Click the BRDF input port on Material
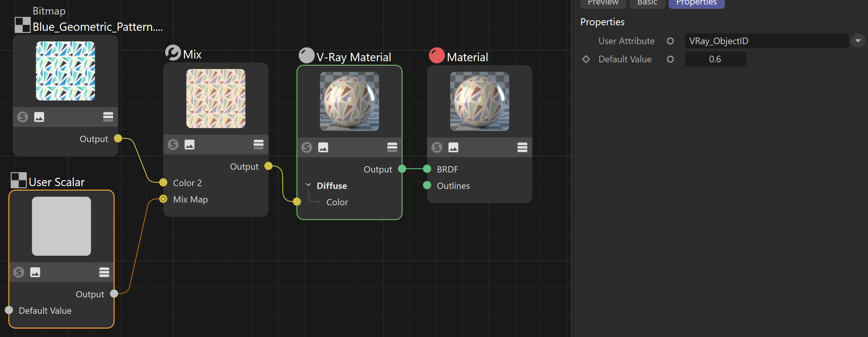Screen dimensions: 868x337 point(427,169)
